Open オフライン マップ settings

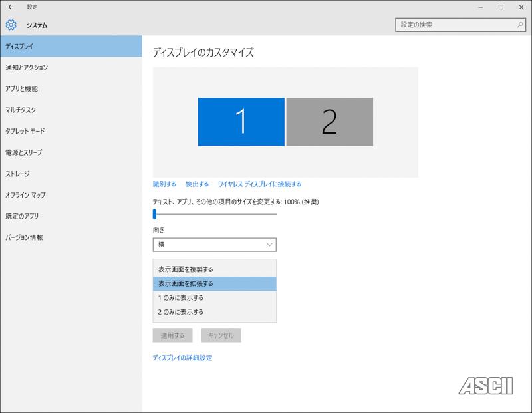[x=71, y=195]
